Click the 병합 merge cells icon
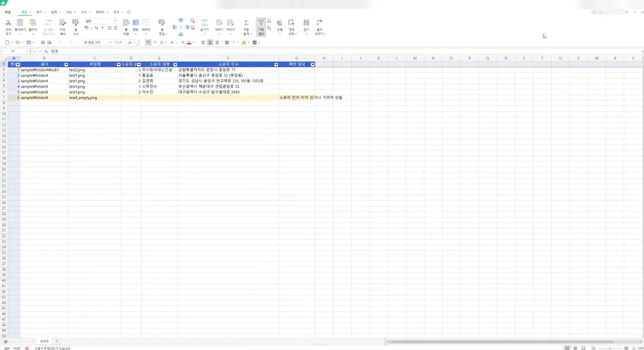Viewport: 644px width, 350px height. click(x=135, y=23)
